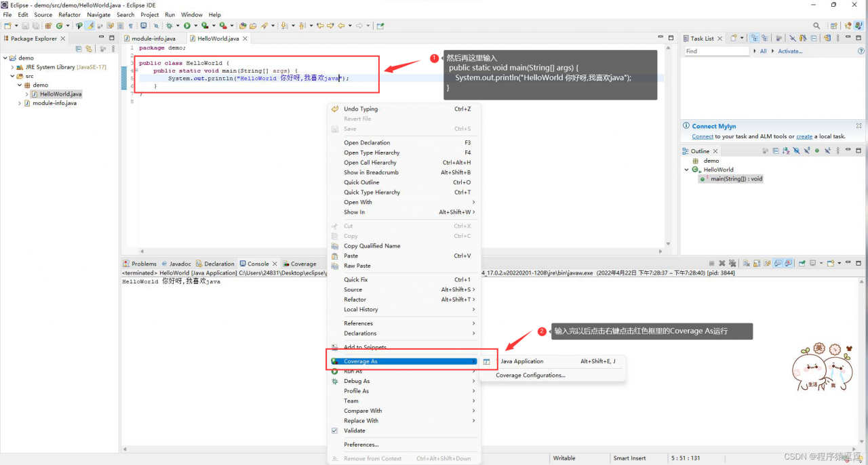Image resolution: width=868 pixels, height=465 pixels.
Task: Click the Open Perspective icon
Action: click(834, 26)
